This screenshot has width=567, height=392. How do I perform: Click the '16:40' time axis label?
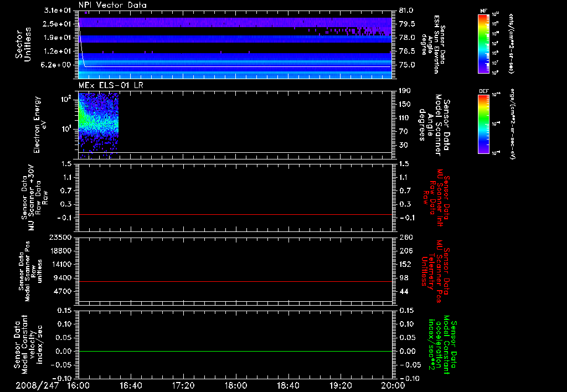(x=131, y=385)
